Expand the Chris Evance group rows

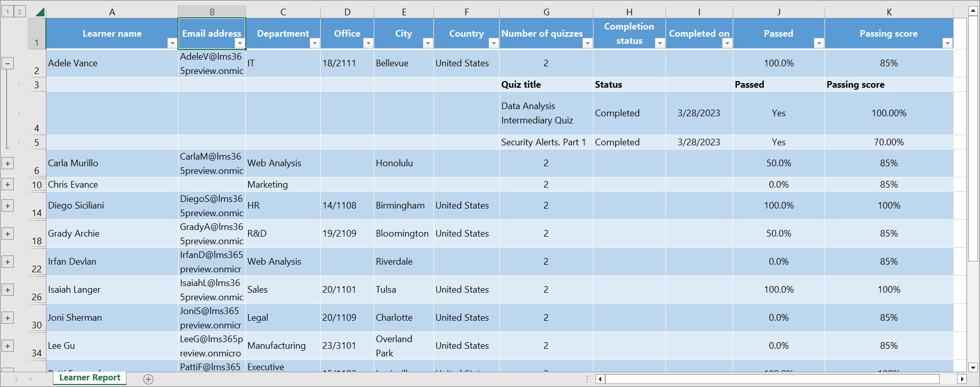click(8, 185)
